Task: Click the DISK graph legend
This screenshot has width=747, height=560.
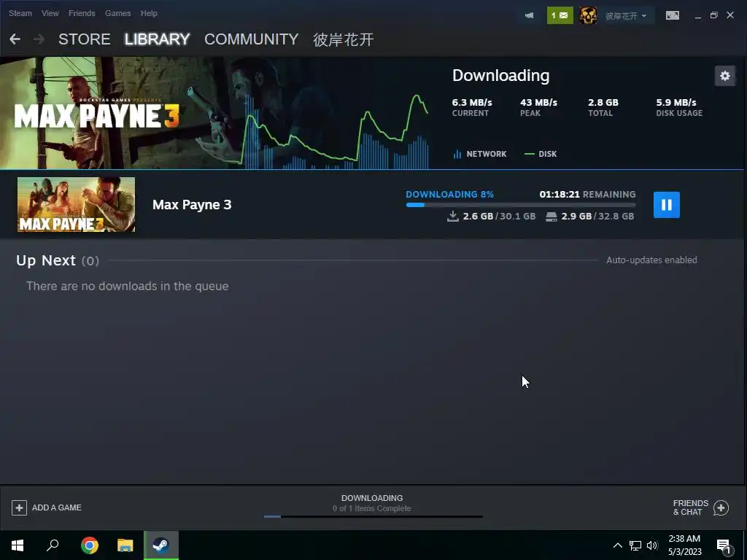Action: (x=541, y=154)
